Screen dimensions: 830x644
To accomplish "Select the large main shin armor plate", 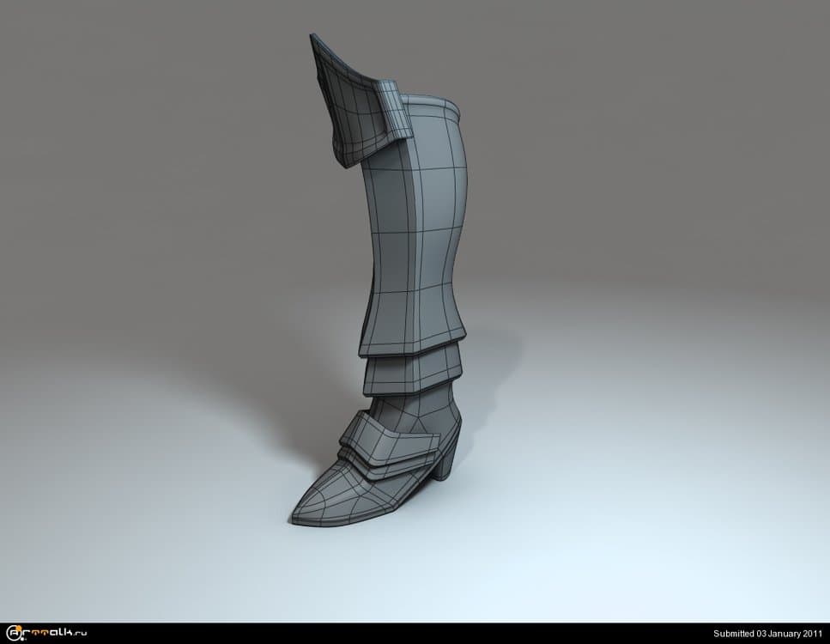I will (416, 232).
